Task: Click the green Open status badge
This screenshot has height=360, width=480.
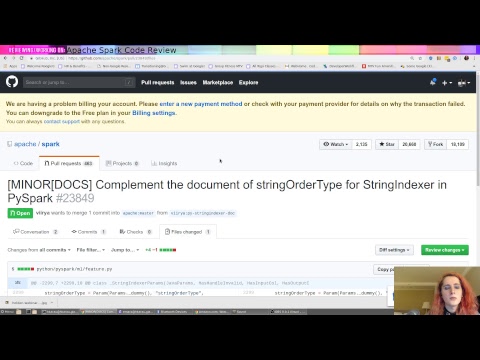Action: (x=20, y=213)
